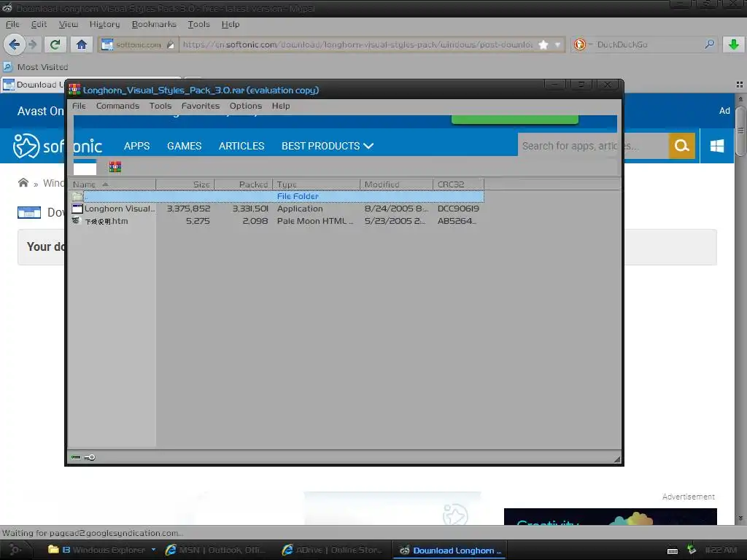The image size is (747, 560).
Task: Select the DuckDuckGo search engine icon
Action: click(580, 44)
